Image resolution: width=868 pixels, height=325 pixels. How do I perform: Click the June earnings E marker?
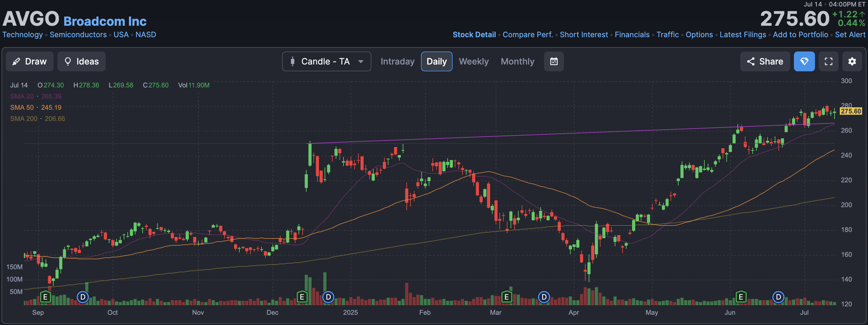pyautogui.click(x=741, y=297)
